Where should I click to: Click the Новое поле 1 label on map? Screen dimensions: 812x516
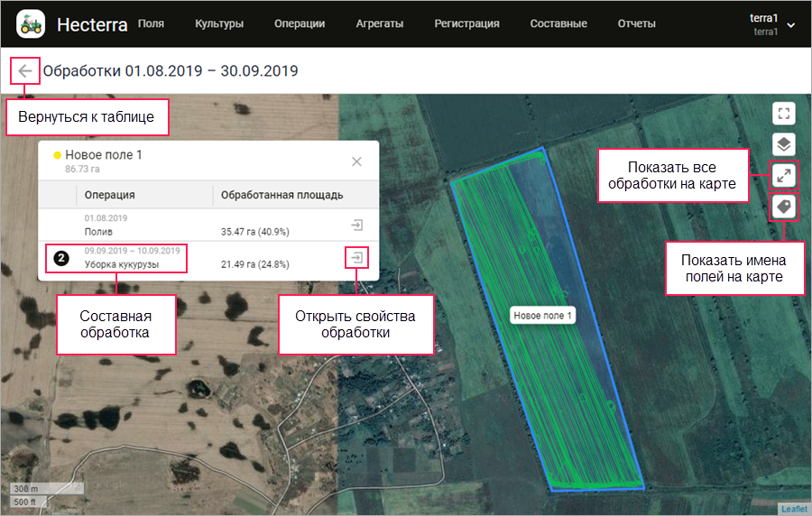click(542, 315)
